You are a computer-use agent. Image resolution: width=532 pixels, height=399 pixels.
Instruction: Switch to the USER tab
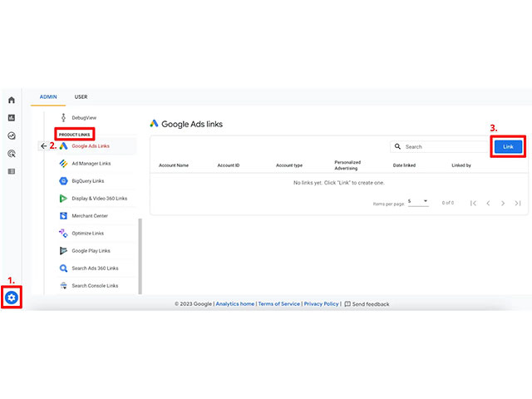click(81, 97)
